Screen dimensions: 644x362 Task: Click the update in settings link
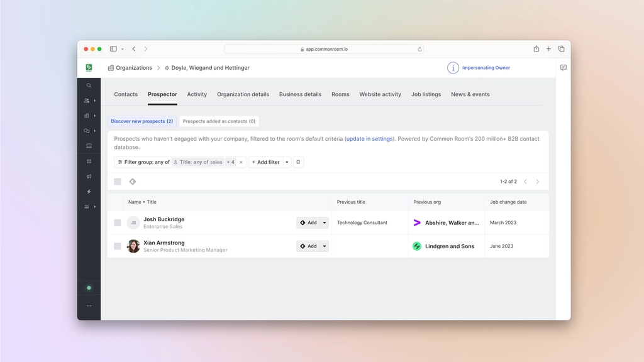tap(369, 139)
